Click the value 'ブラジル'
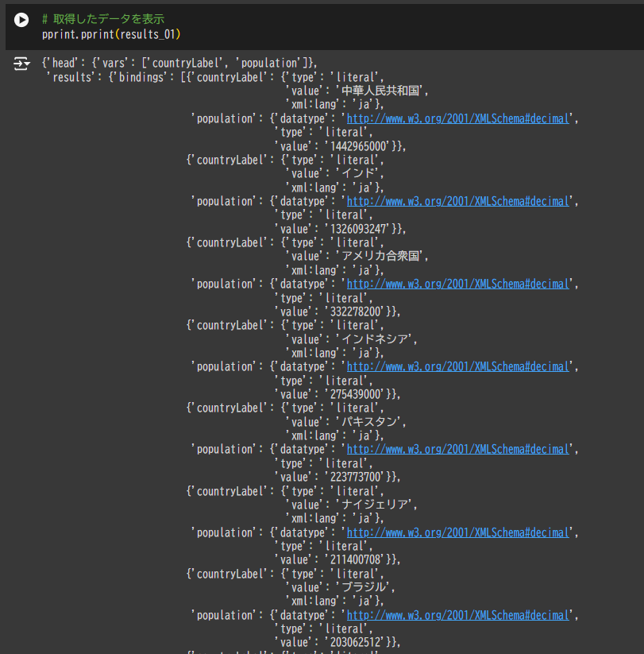 tap(364, 587)
